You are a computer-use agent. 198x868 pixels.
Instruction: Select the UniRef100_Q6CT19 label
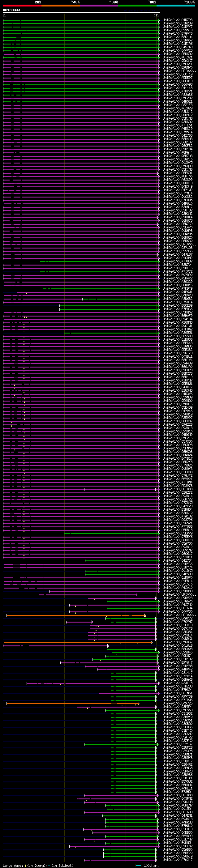[x=178, y=74]
